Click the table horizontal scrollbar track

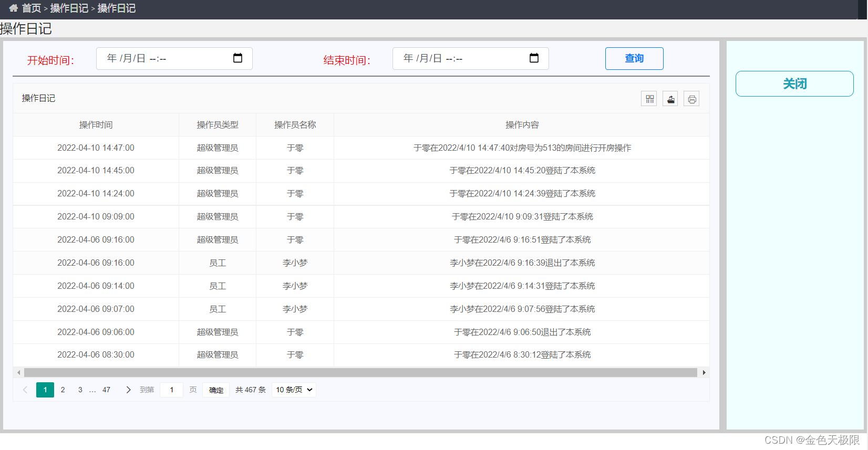(360, 372)
